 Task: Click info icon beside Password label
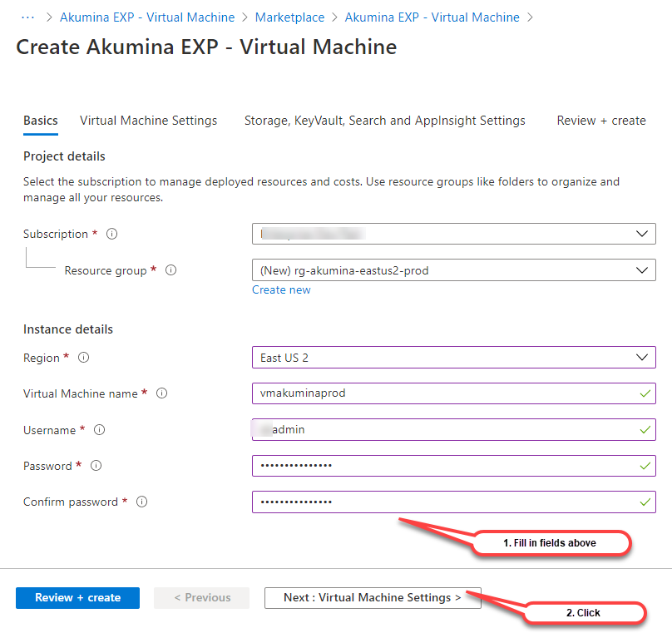point(96,466)
